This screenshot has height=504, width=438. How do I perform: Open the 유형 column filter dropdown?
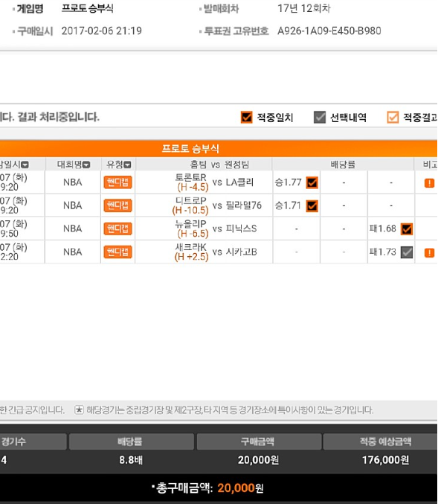(127, 165)
